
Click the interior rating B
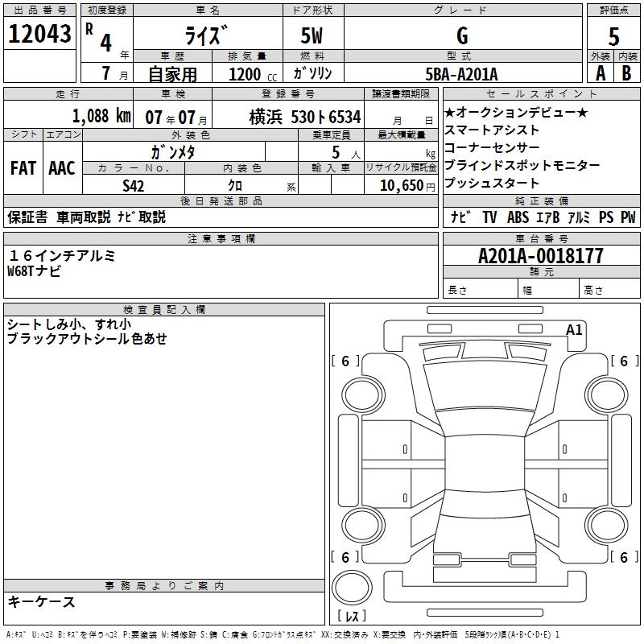click(626, 73)
